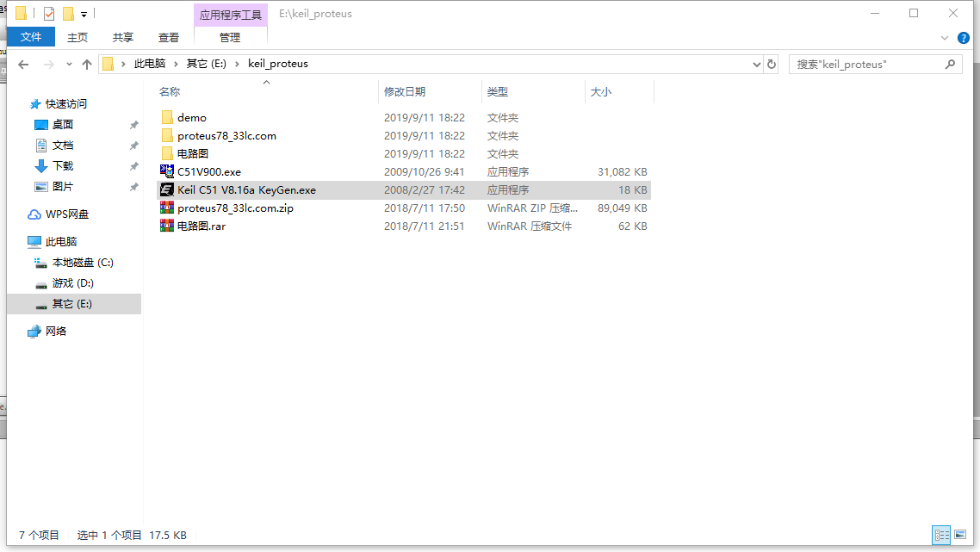Click the 31,082 KB size cell

[x=622, y=172]
